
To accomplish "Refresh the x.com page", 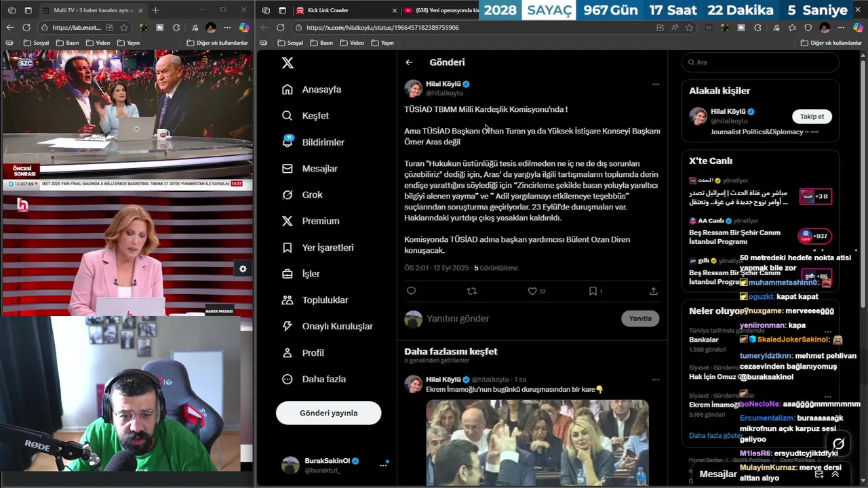I will [280, 27].
